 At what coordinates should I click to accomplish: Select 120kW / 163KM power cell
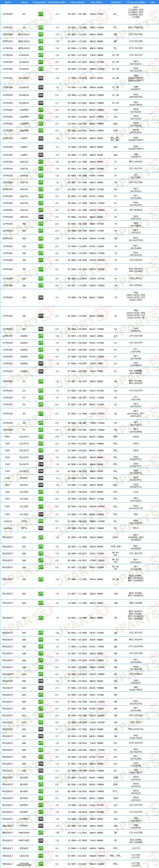97,430
